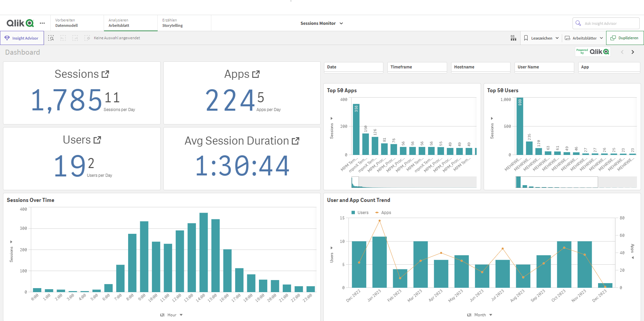
Task: Click the Duplizieren button
Action: coord(625,38)
